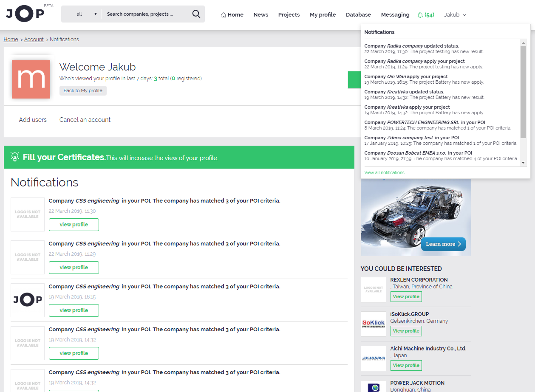Open Aichi Machine Industry Co., Ltd. name
This screenshot has height=392, width=535.
coord(428,349)
